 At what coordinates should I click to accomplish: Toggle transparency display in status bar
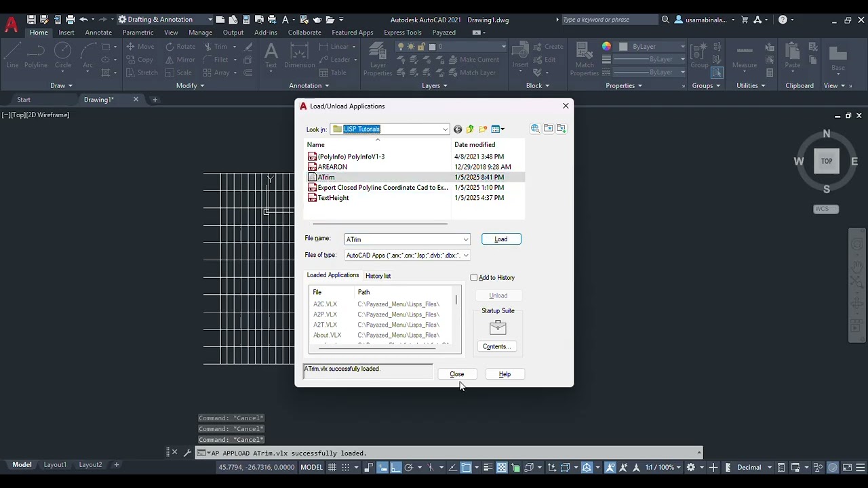(x=502, y=467)
